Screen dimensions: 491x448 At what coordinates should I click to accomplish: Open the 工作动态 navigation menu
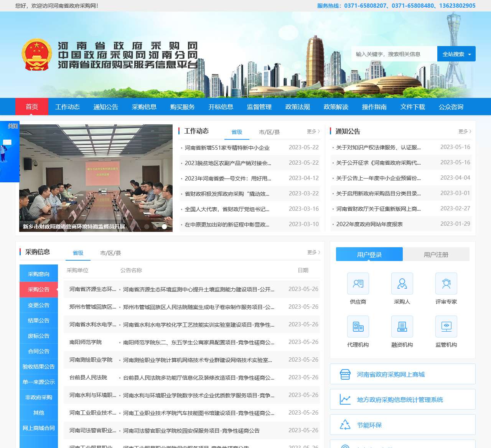click(68, 107)
